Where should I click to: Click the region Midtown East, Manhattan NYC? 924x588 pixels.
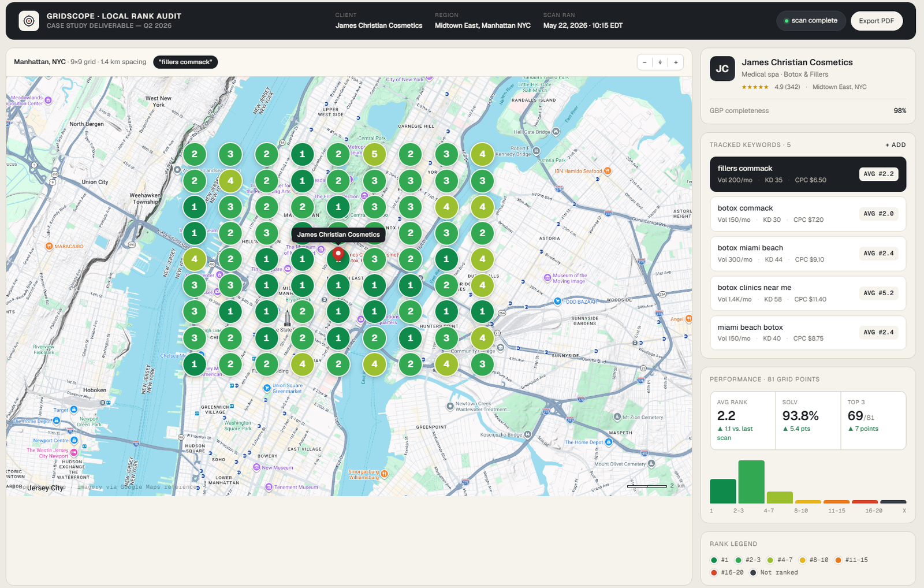tap(483, 25)
